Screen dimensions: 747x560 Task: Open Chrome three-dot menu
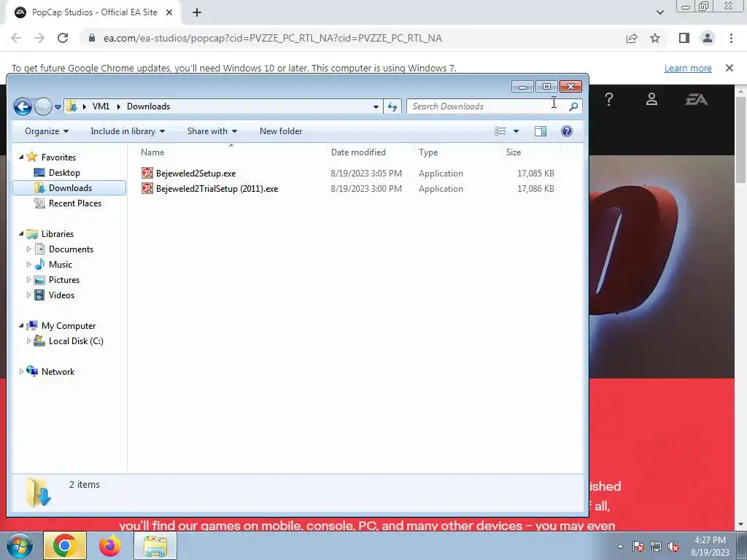pyautogui.click(x=731, y=38)
